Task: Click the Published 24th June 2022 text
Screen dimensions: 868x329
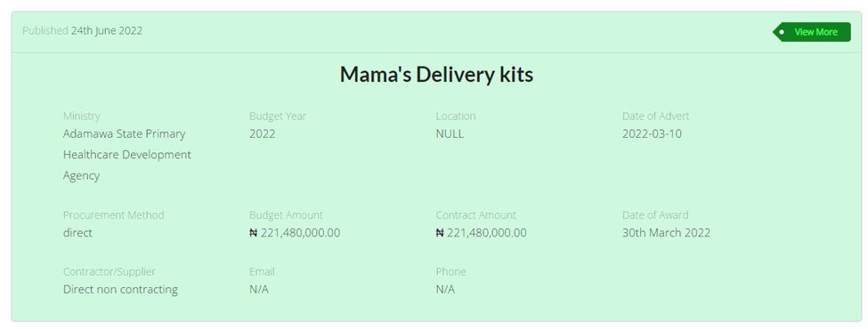Action: [83, 31]
